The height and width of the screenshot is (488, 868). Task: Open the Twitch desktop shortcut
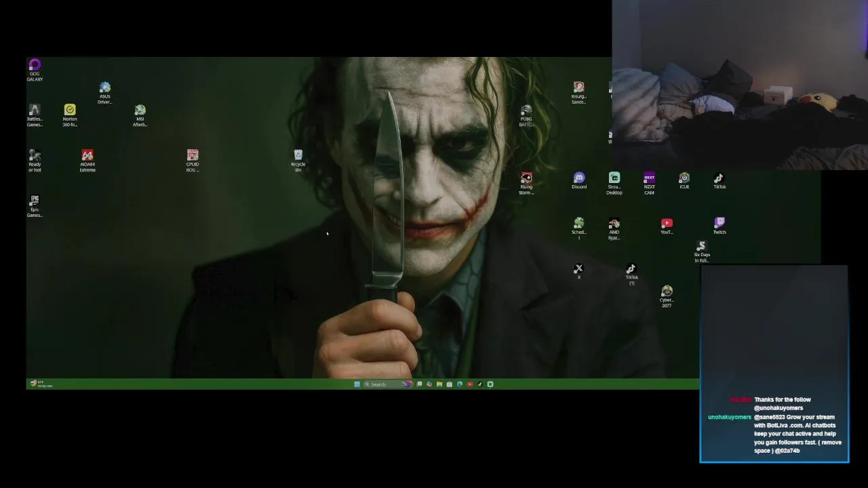point(719,226)
